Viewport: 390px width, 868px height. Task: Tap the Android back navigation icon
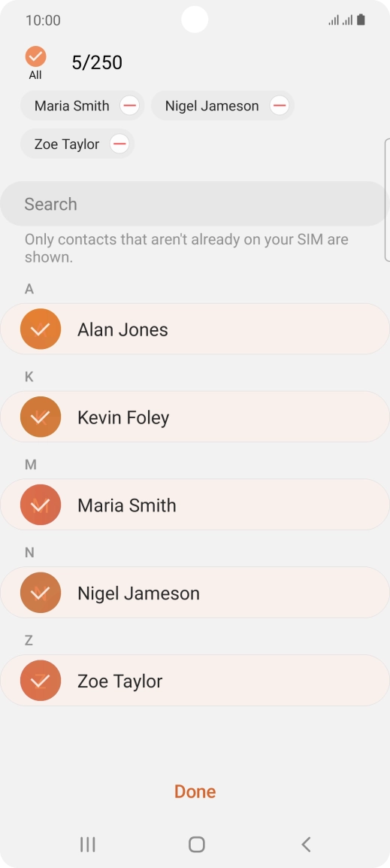click(305, 844)
